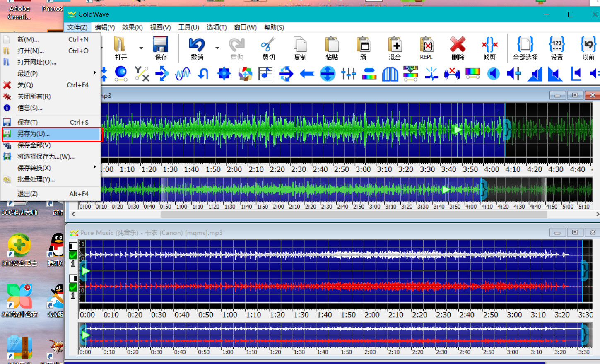Click the 修剪 (Trim) toolbar icon

489,45
